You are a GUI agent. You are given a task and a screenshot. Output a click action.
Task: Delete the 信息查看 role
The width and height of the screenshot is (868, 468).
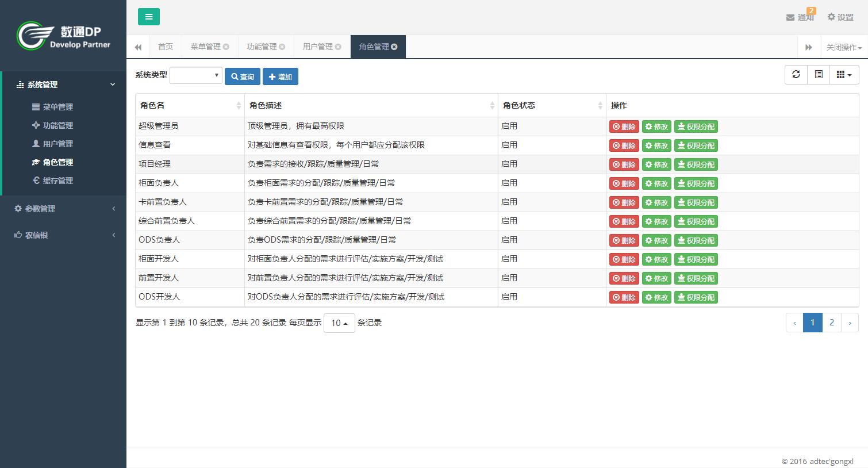(x=624, y=145)
